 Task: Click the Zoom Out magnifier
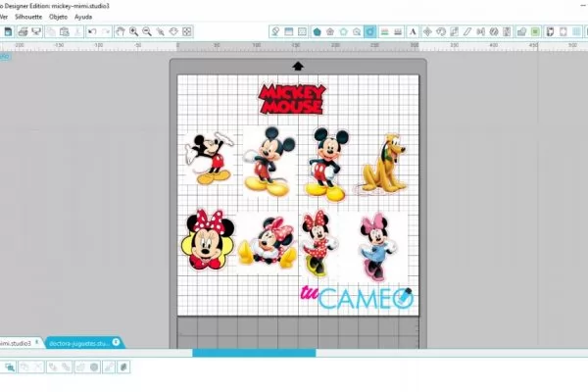147,32
